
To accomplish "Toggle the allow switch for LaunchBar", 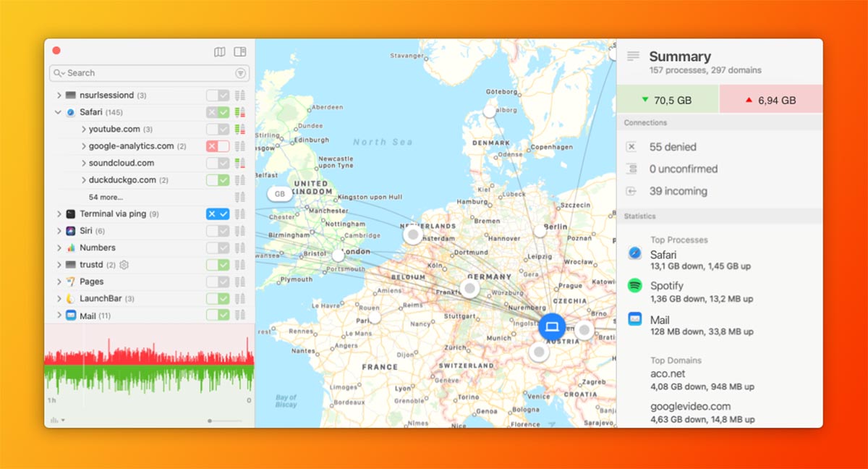I will pyautogui.click(x=218, y=298).
